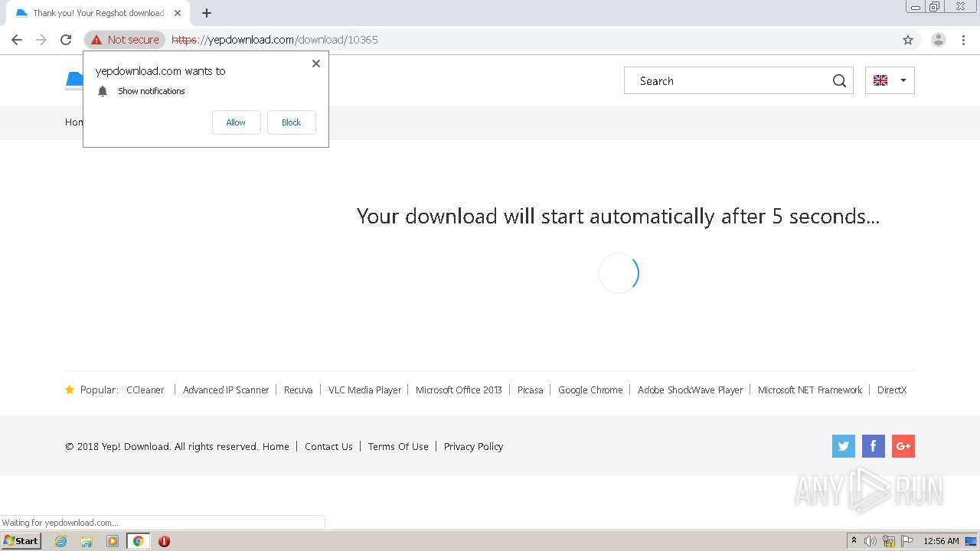Click the browser forward arrow
Image resolution: width=980 pixels, height=551 pixels.
(41, 40)
